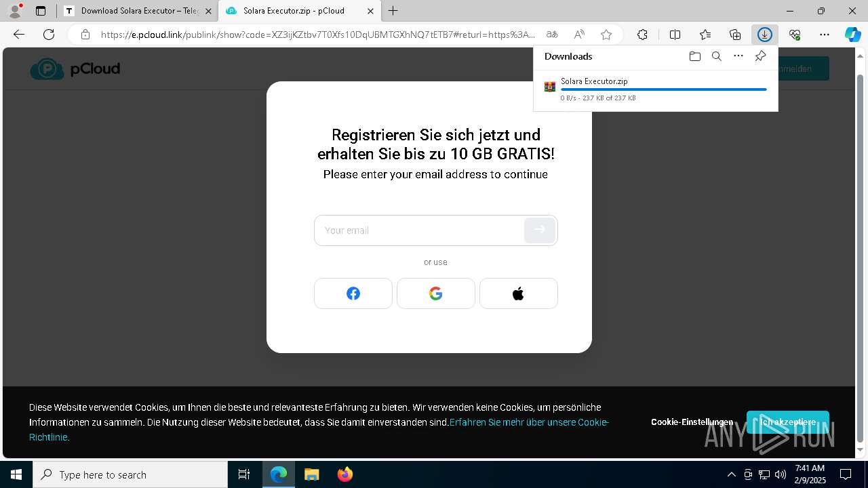Open the Windows Start menu

(16, 474)
